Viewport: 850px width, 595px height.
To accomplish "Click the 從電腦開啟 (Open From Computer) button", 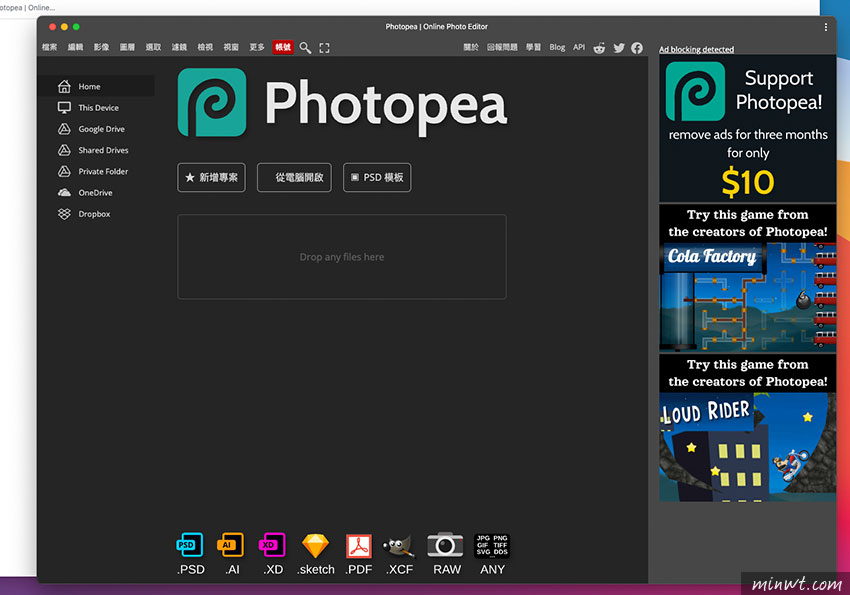I will [294, 177].
